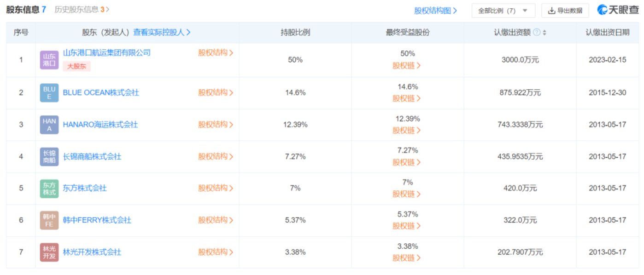
Task: Click the BLUE OCEAN shareholder logo icon
Action: pos(49,93)
